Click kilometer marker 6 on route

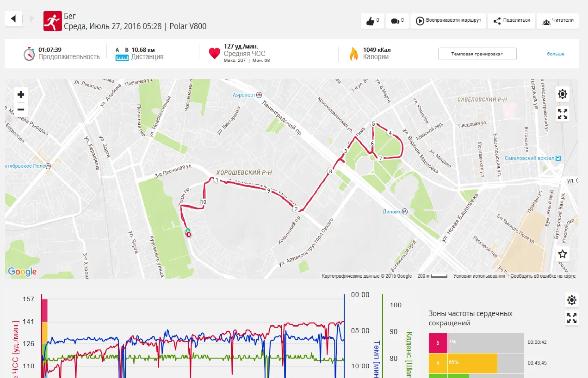tap(372, 144)
